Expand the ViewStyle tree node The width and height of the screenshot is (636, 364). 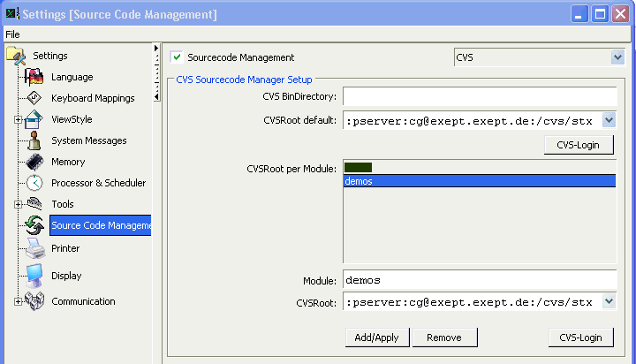click(18, 119)
